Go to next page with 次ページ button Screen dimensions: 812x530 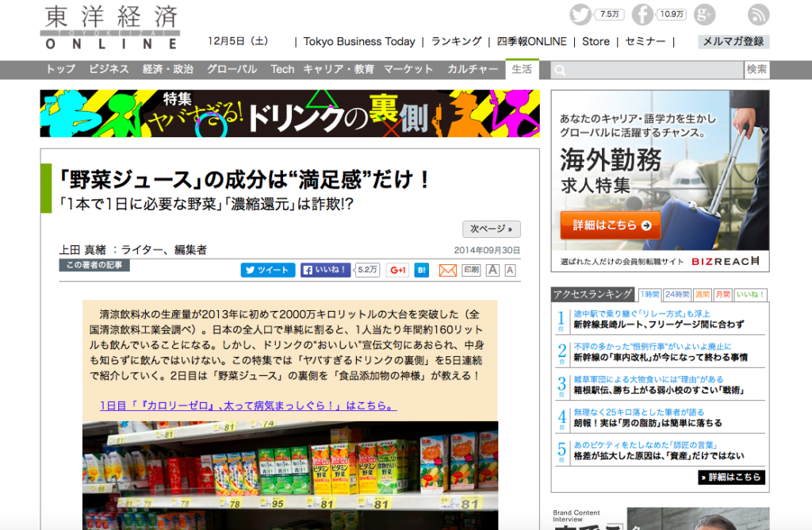491,229
